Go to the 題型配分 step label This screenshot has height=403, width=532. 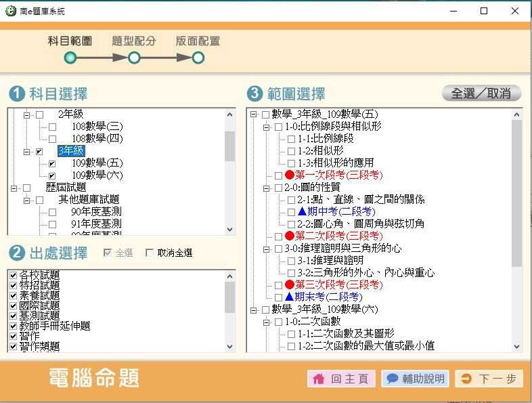[134, 41]
